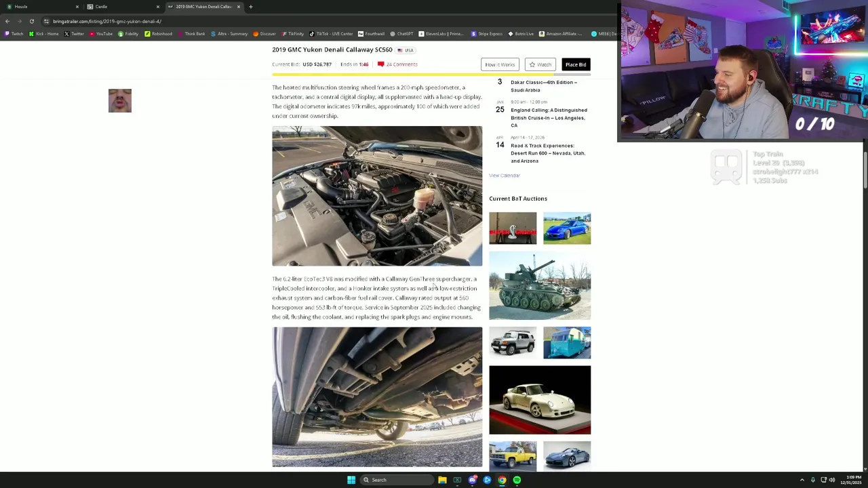The image size is (868, 488).
Task: Open the military tank auction thumbnail
Action: coord(540,285)
